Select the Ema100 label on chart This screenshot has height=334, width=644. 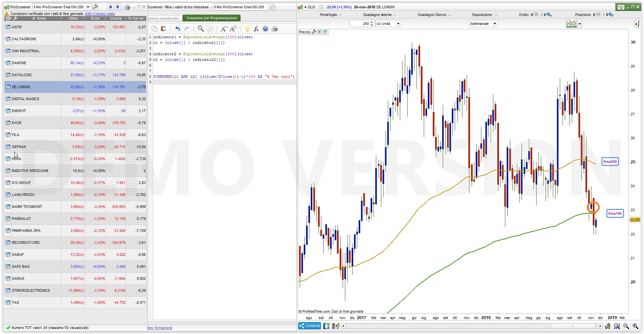point(615,214)
